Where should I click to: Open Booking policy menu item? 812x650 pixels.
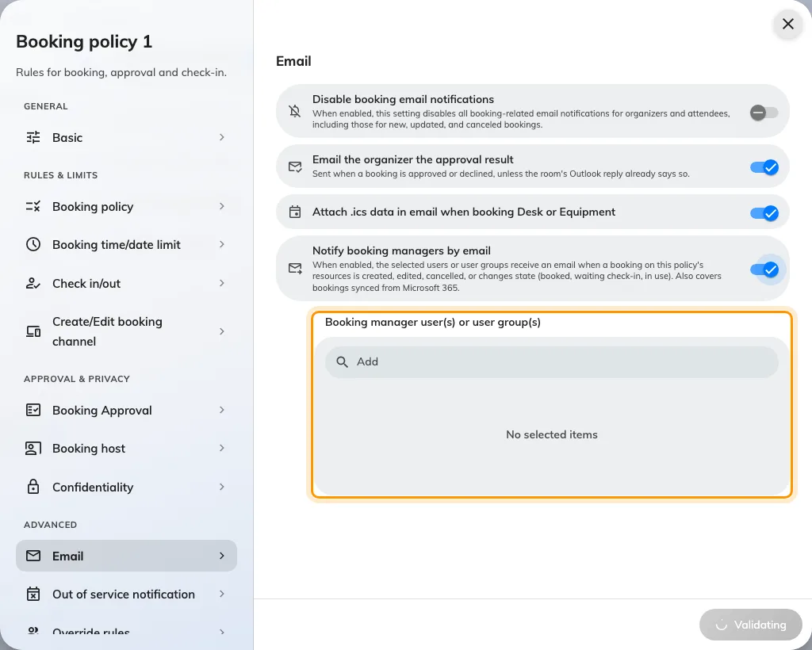click(126, 206)
